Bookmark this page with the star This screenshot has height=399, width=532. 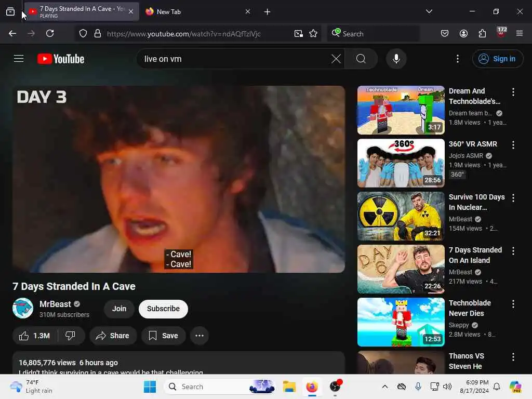(313, 33)
